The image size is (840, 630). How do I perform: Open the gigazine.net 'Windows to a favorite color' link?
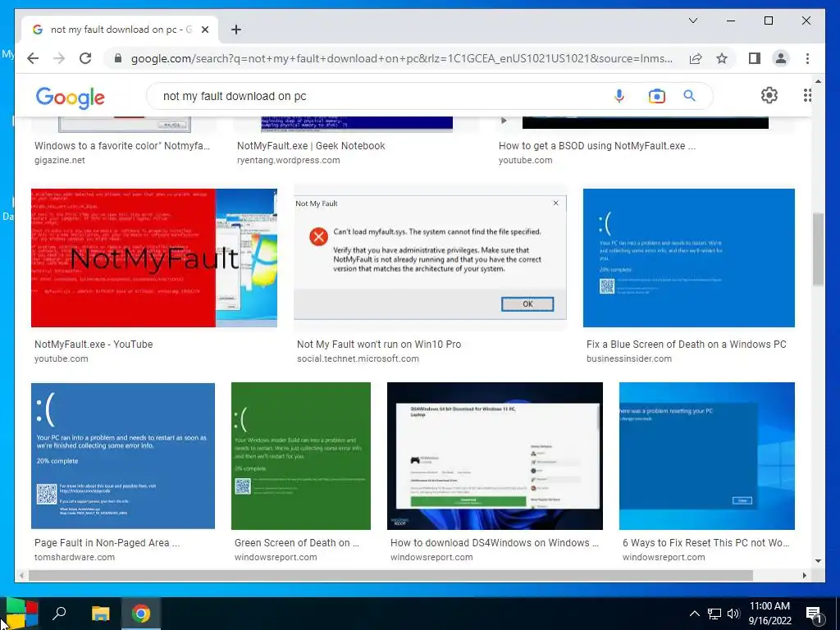click(122, 146)
